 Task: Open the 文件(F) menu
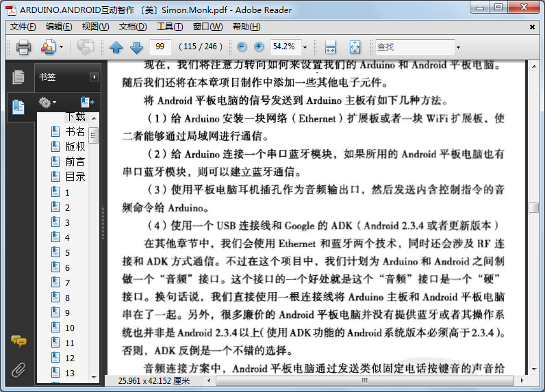point(23,27)
